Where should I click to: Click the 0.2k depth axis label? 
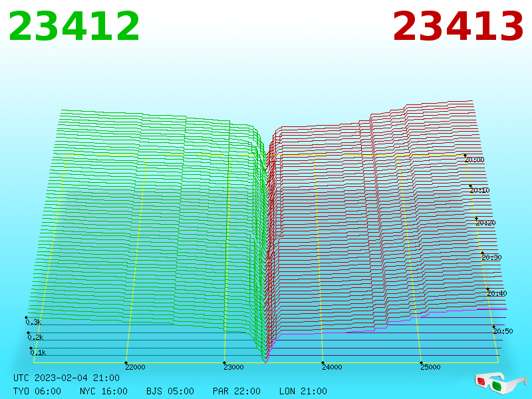point(35,337)
